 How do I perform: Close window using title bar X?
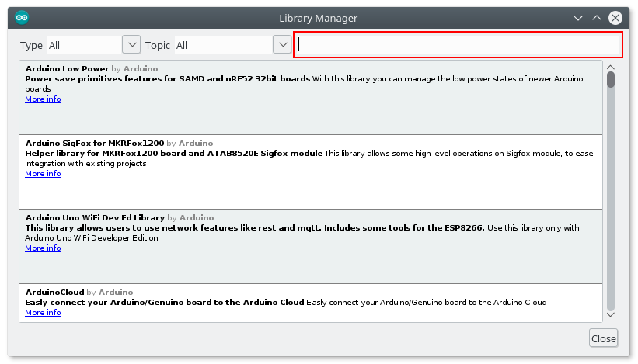[x=615, y=18]
